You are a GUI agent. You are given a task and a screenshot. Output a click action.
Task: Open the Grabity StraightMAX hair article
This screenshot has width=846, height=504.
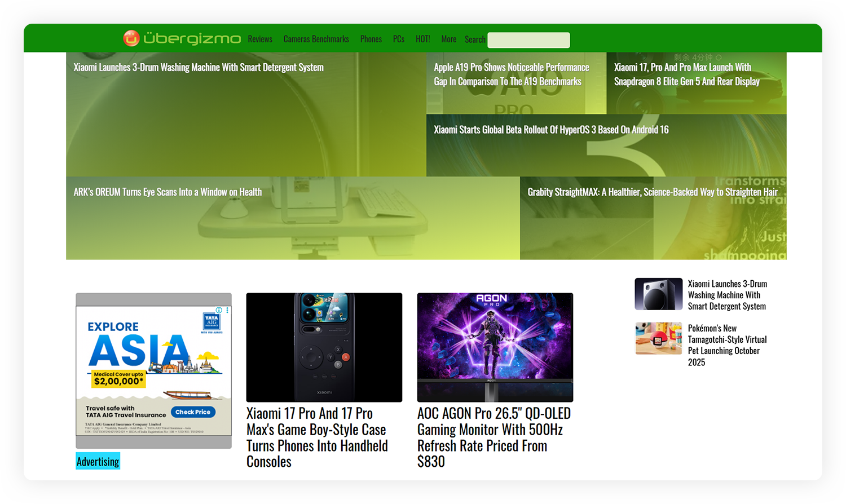coord(652,192)
